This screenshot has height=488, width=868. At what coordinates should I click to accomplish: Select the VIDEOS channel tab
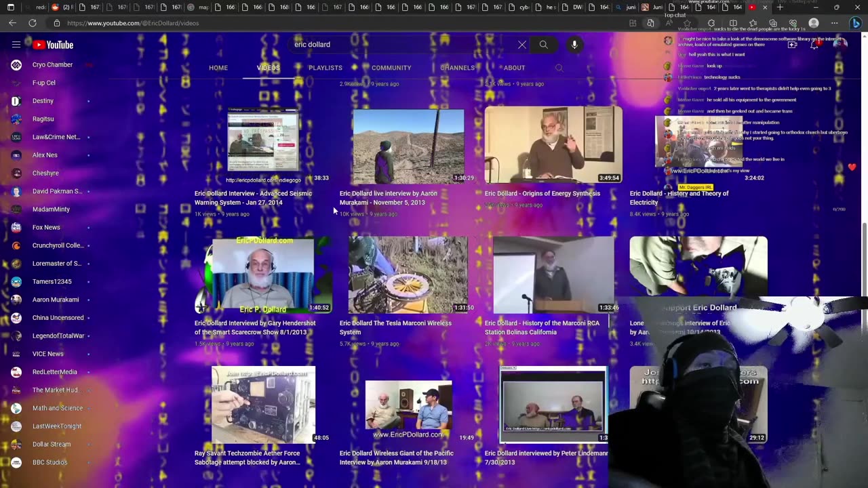click(x=269, y=68)
